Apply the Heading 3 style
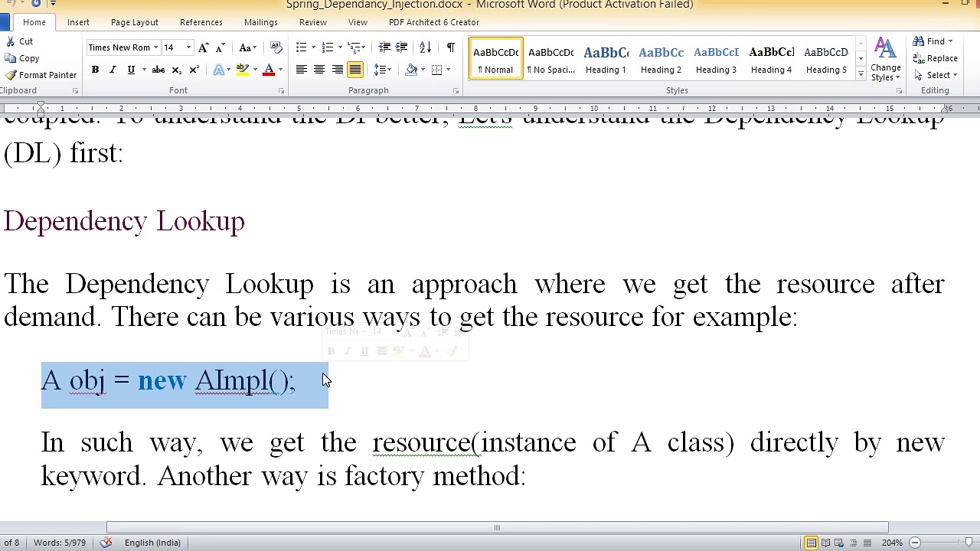Screen dimensions: 980x551 [717, 59]
